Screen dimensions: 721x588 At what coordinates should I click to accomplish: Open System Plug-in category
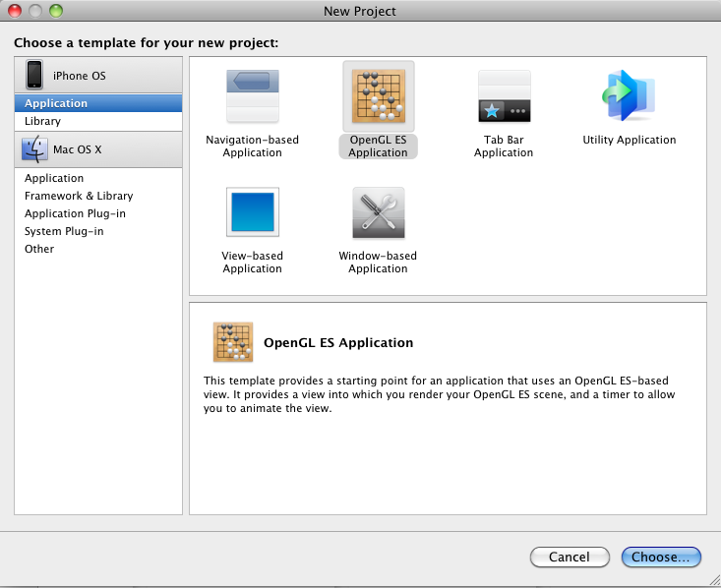[x=98, y=231]
